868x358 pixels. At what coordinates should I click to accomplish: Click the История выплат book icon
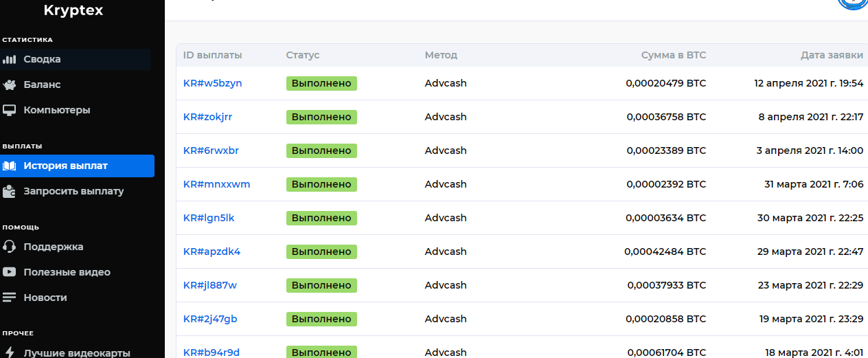click(9, 166)
